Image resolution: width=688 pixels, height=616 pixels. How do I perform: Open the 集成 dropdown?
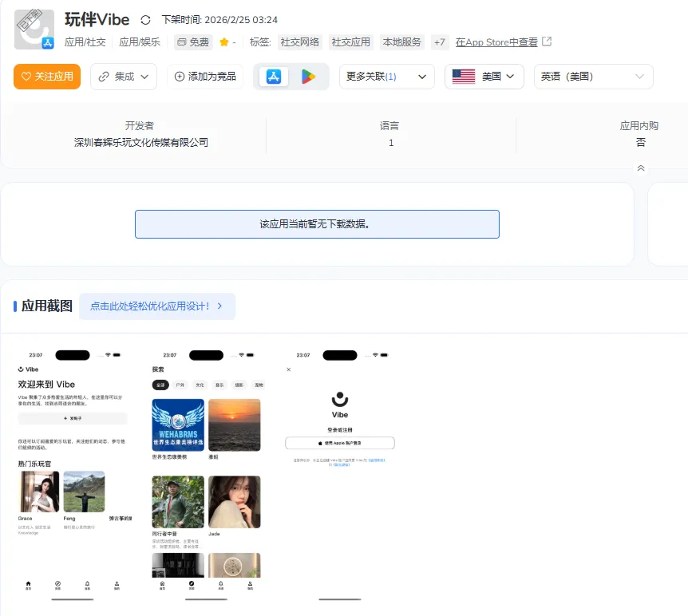(x=124, y=77)
